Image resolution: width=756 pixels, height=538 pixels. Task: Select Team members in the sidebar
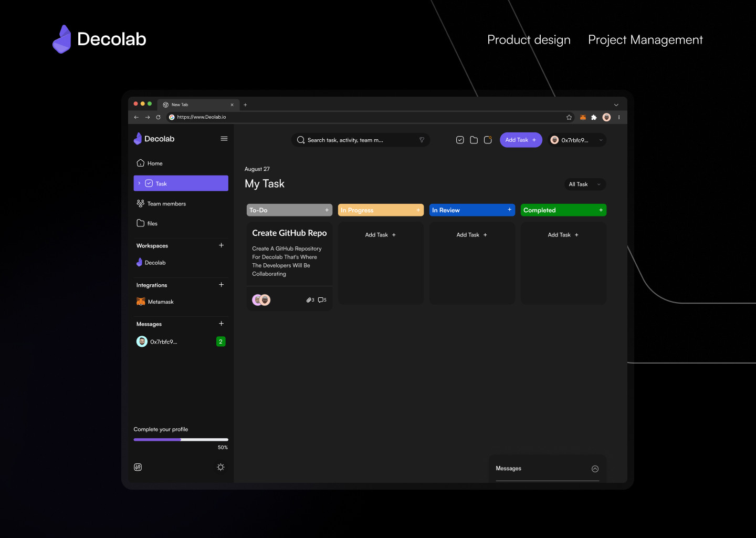pos(166,204)
